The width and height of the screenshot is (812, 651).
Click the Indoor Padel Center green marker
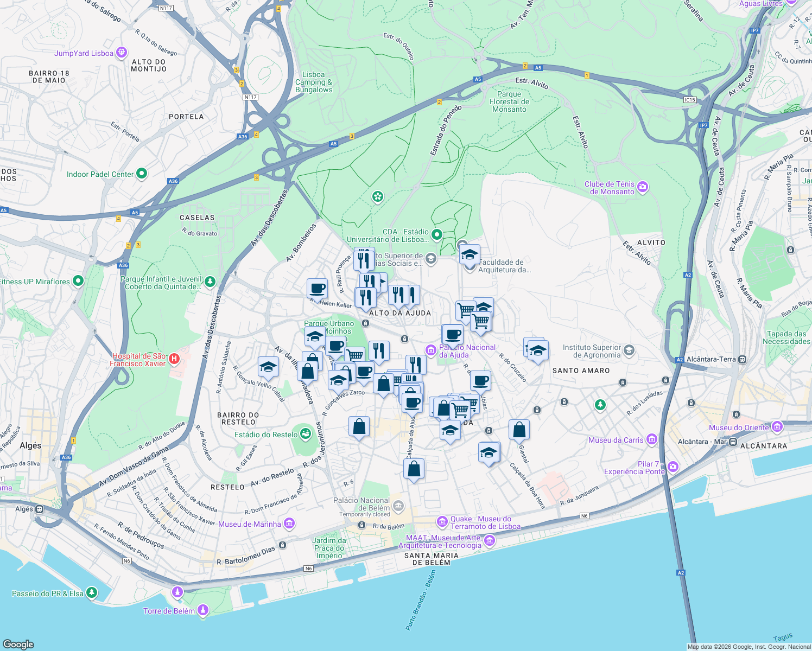click(142, 174)
